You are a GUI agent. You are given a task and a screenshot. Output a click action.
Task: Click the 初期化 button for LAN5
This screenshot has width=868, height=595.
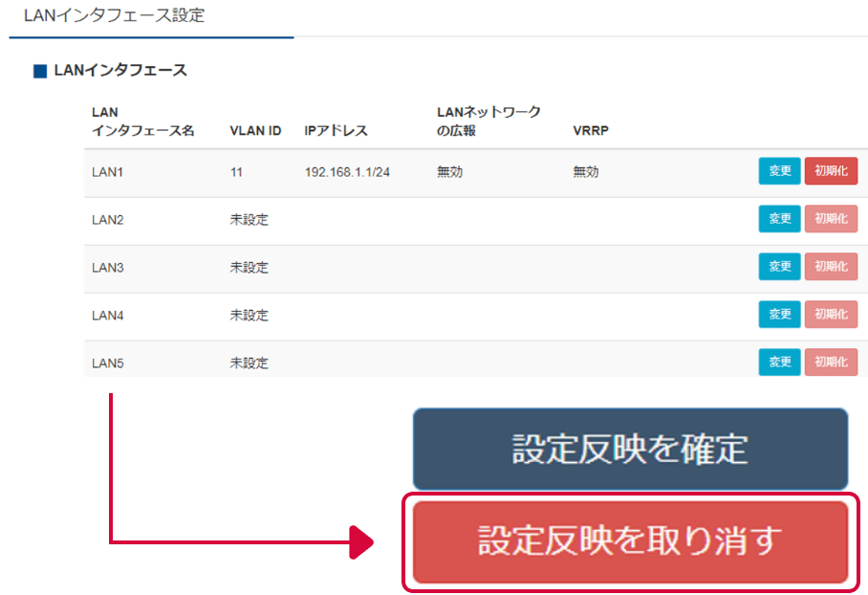coord(831,362)
